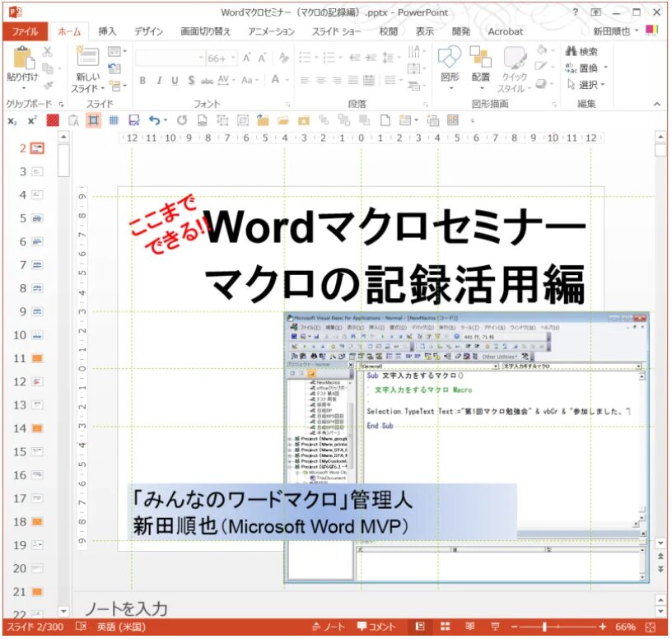Screen dimensions: 672x639
Task: Click the subscript x₂ icon
Action: 12,120
